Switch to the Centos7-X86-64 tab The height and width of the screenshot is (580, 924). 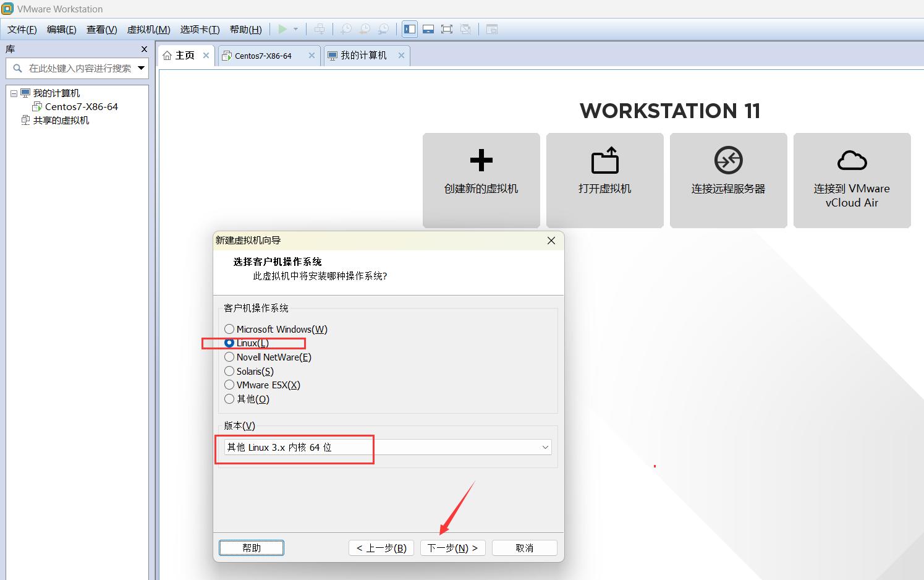pyautogui.click(x=269, y=55)
